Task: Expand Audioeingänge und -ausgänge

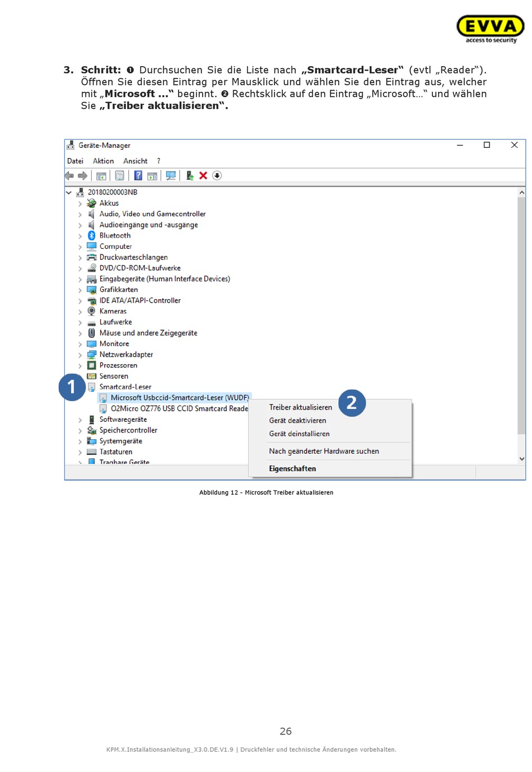Action: [x=80, y=225]
